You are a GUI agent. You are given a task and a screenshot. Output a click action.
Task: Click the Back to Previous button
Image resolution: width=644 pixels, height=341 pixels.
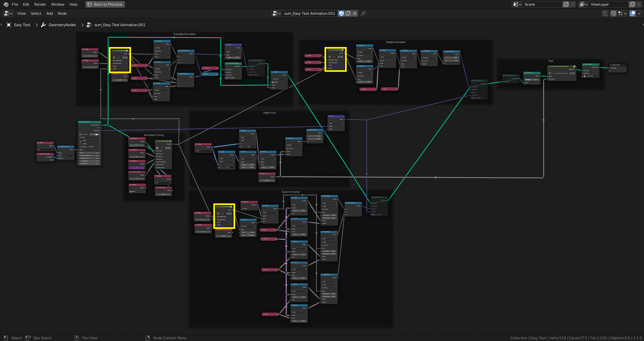click(105, 4)
